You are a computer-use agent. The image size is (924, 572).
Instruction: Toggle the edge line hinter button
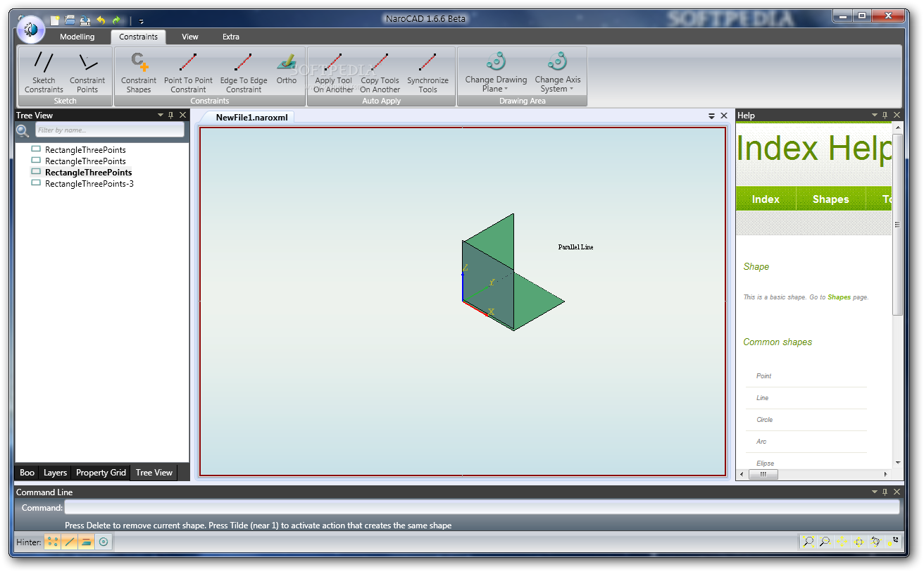click(x=70, y=542)
